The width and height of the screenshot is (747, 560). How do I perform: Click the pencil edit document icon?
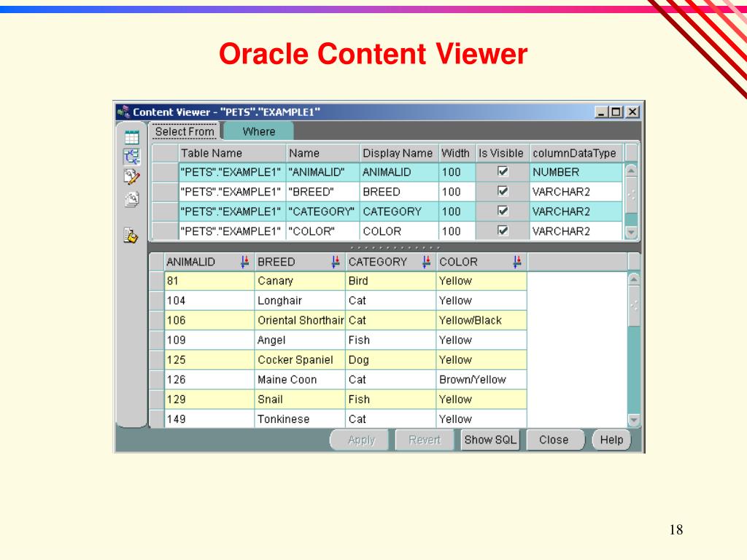point(131,176)
